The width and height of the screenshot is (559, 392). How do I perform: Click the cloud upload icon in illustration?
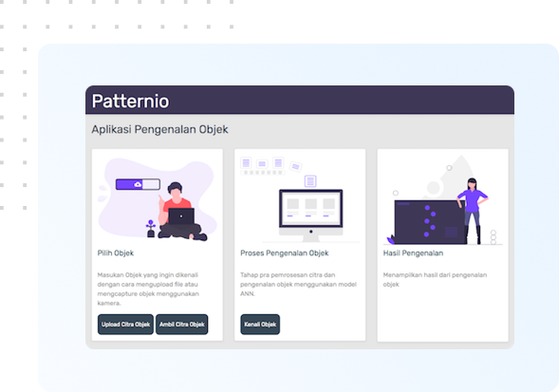138,184
